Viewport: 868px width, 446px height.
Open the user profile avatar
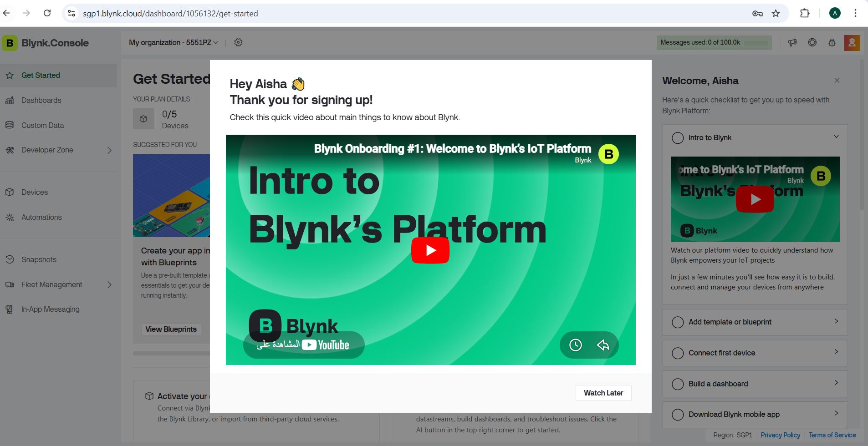click(852, 43)
